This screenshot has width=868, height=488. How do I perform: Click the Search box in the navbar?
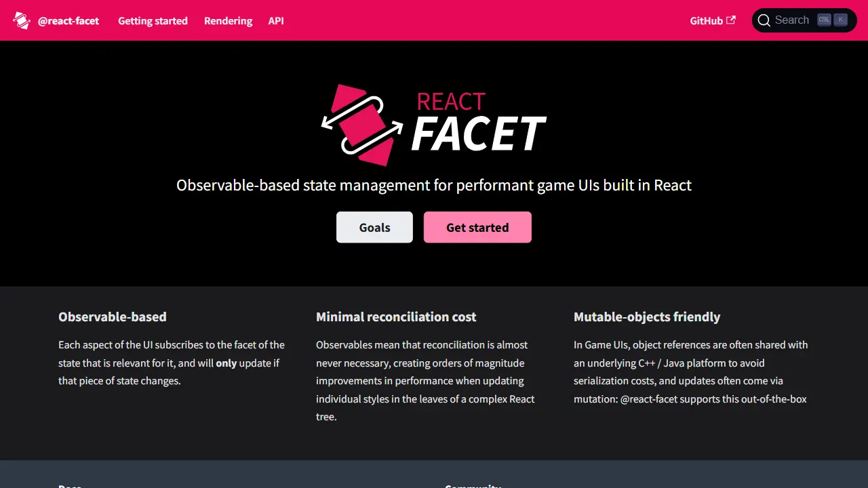804,20
